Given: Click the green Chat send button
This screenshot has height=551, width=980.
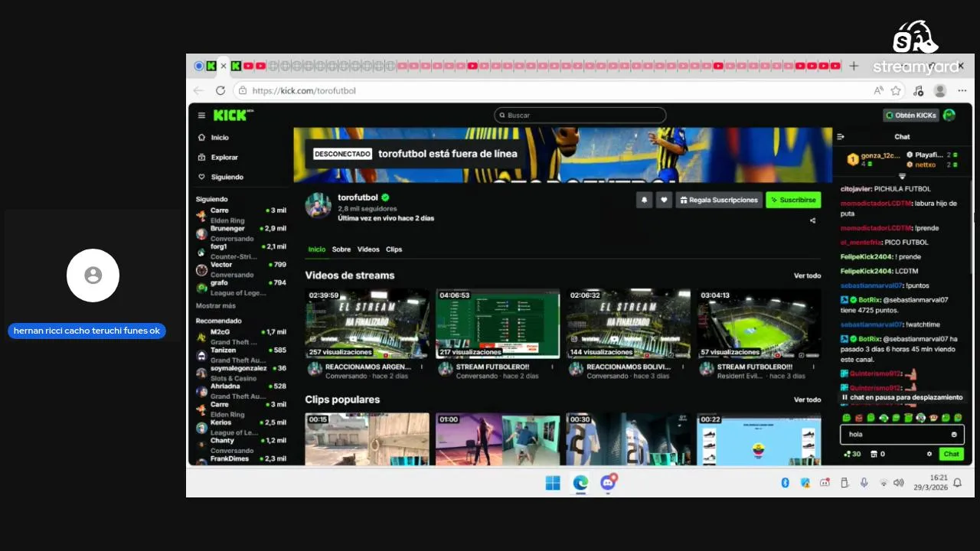Looking at the screenshot, I should 951,454.
